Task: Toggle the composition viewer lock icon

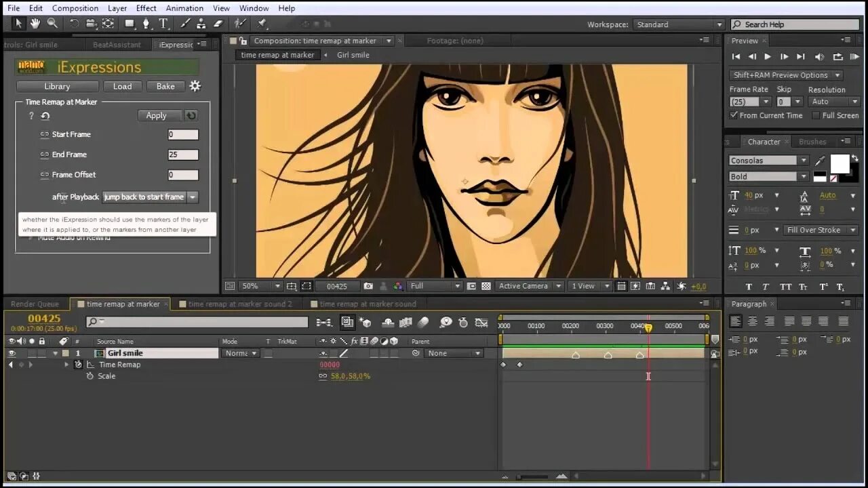Action: 244,41
